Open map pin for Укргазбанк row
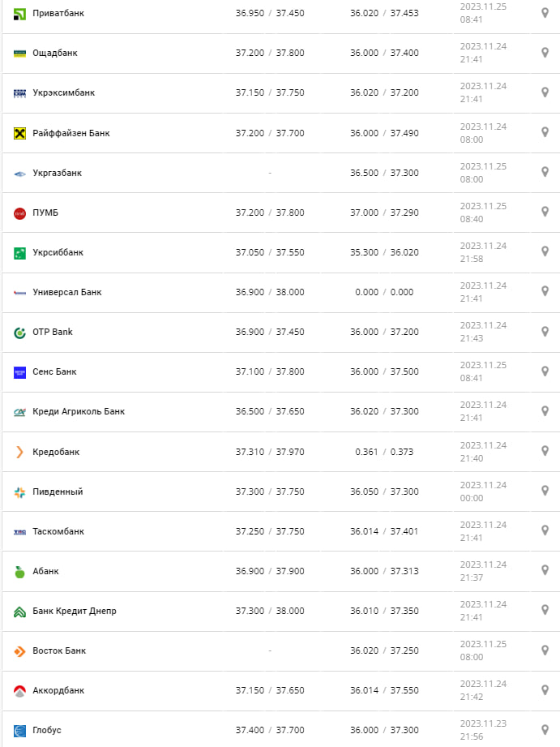This screenshot has height=747, width=560. pyautogui.click(x=545, y=173)
